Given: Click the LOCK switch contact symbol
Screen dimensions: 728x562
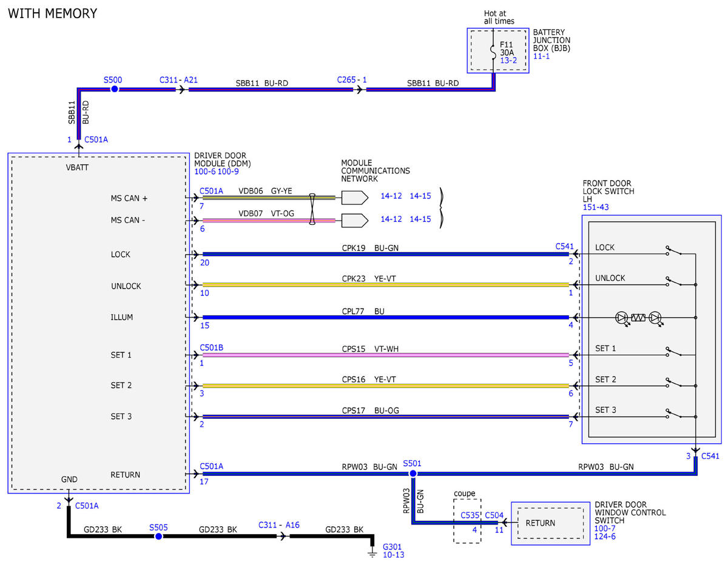Looking at the screenshot, I should pos(673,250).
